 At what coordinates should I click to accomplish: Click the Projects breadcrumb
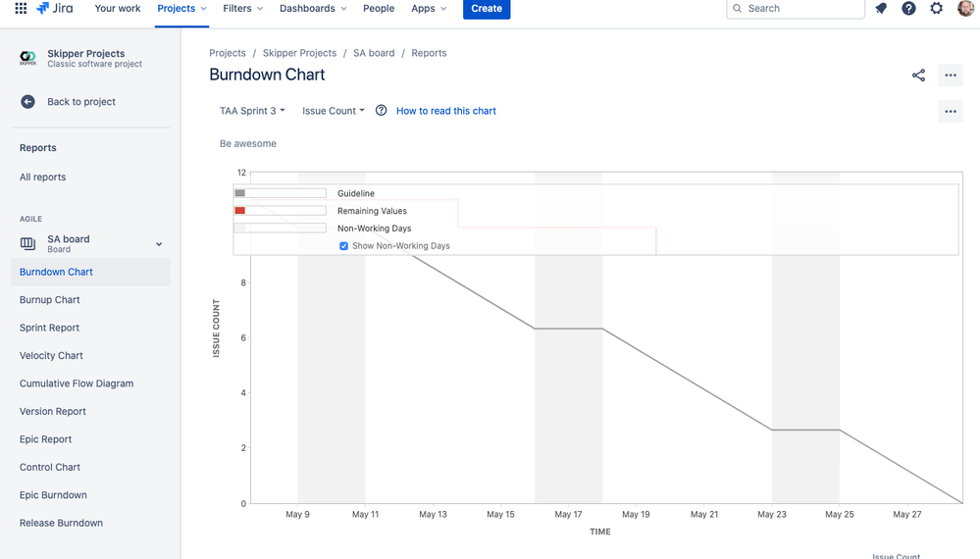228,53
